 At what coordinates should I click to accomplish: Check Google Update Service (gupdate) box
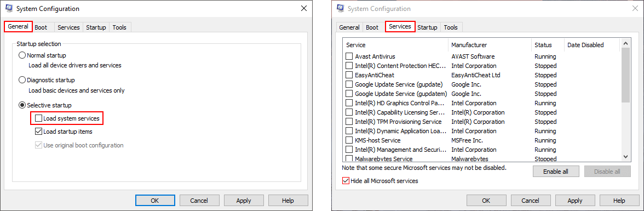click(x=349, y=84)
